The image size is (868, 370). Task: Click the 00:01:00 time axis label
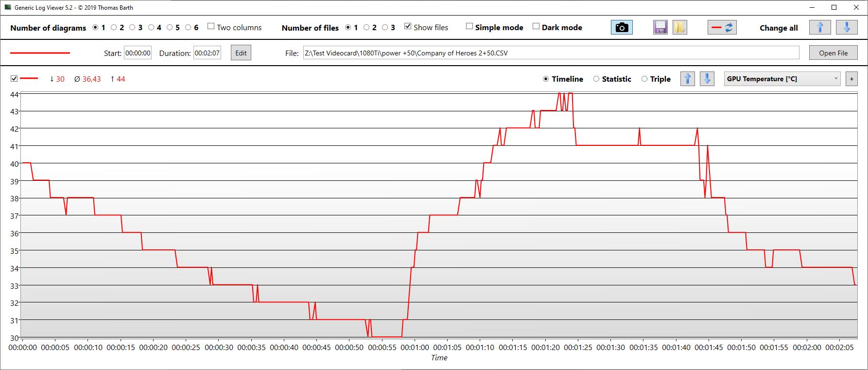415,348
